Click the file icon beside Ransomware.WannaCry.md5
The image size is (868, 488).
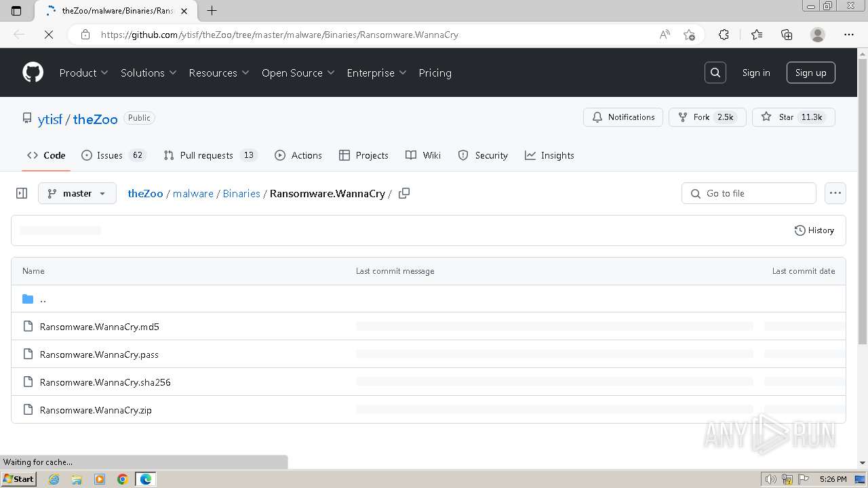pos(28,327)
